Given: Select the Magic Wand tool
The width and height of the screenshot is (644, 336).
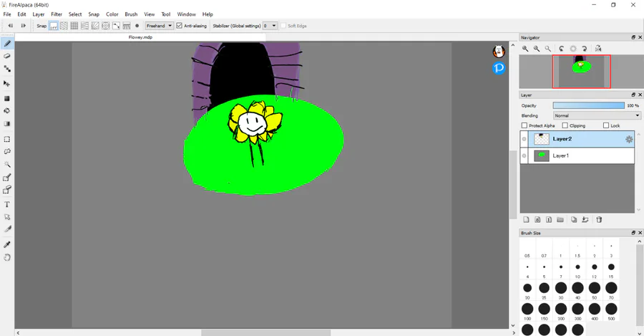Looking at the screenshot, I should (7, 165).
